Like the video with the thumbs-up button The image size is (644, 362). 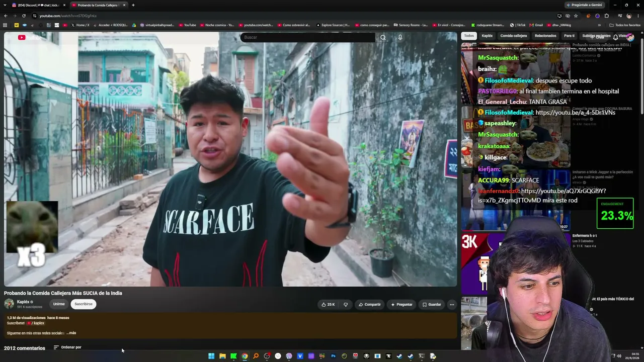(x=328, y=304)
